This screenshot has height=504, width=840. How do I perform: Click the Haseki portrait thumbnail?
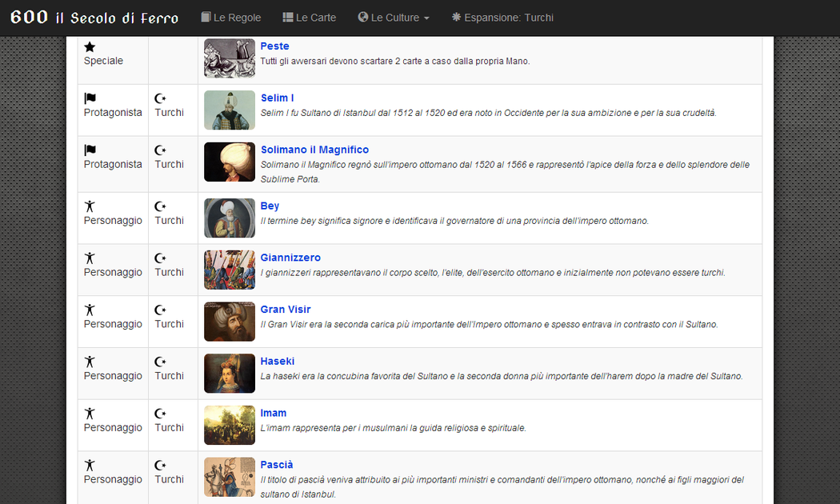tap(230, 374)
